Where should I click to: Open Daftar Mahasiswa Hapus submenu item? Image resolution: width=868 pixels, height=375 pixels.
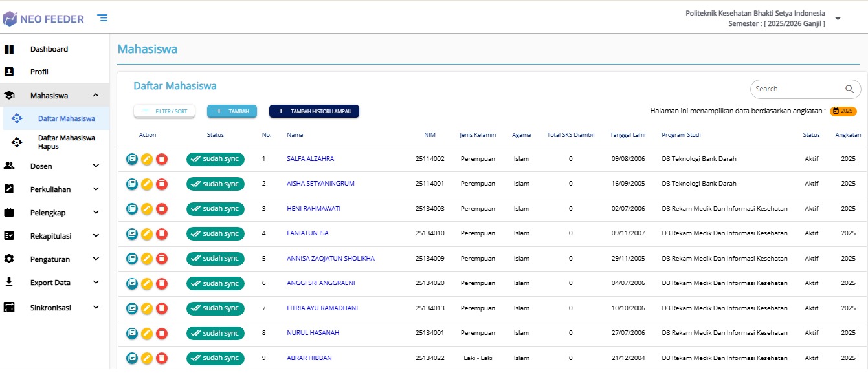(66, 142)
